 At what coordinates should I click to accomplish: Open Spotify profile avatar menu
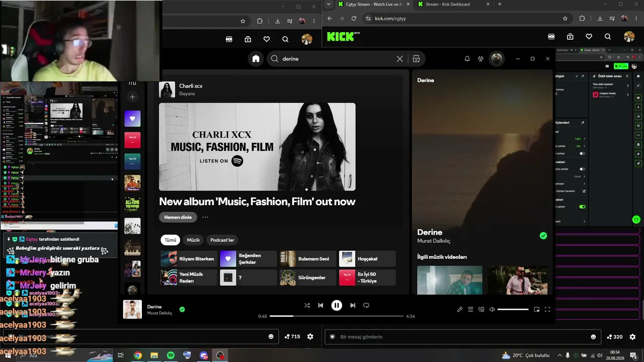click(x=497, y=59)
